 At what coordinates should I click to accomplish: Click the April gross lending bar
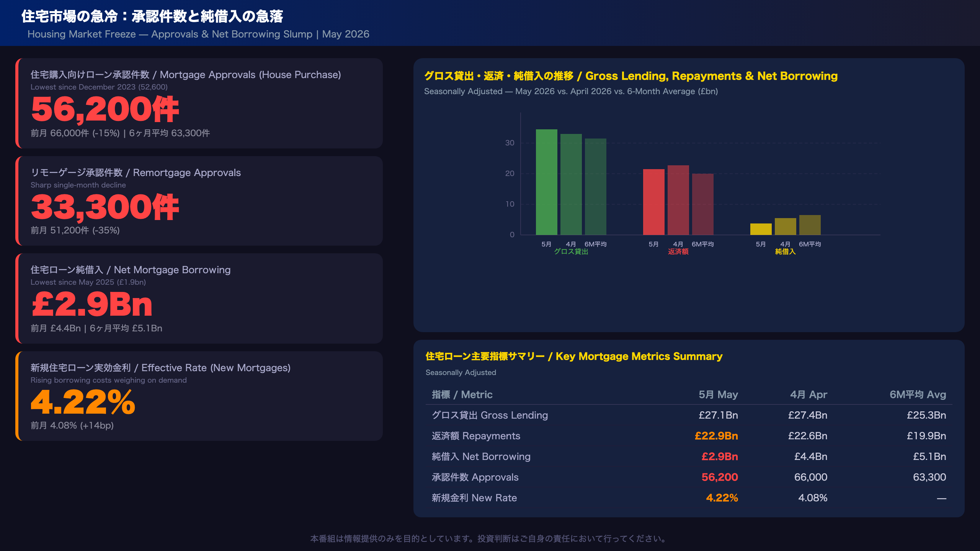click(571, 184)
